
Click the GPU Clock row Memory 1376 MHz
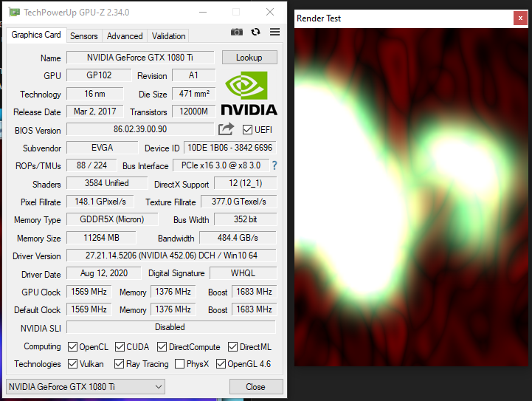[173, 291]
